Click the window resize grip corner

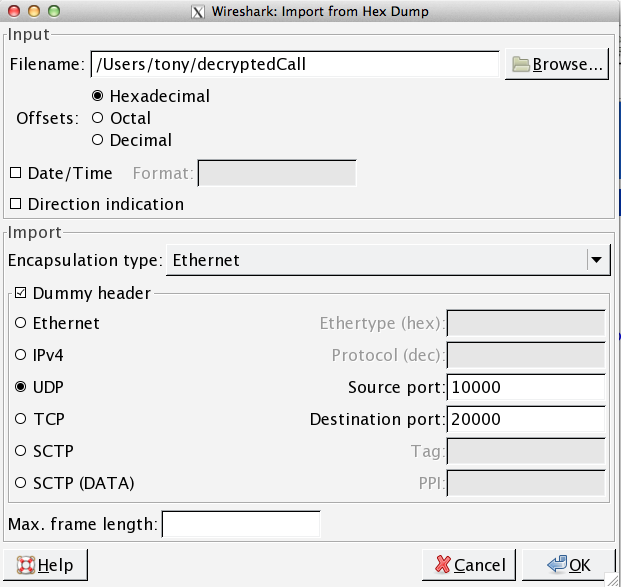click(x=612, y=579)
